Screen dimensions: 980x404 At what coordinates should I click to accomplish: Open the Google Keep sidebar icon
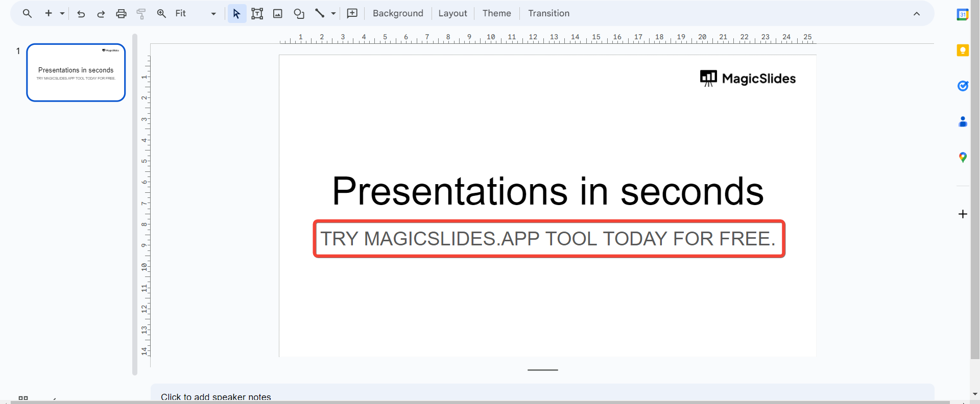point(963,50)
